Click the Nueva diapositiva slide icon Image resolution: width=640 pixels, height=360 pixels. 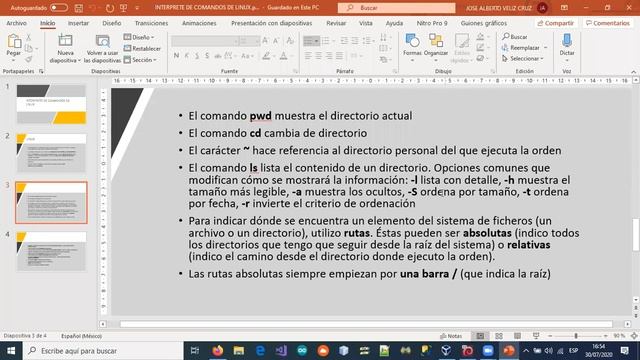click(x=65, y=41)
